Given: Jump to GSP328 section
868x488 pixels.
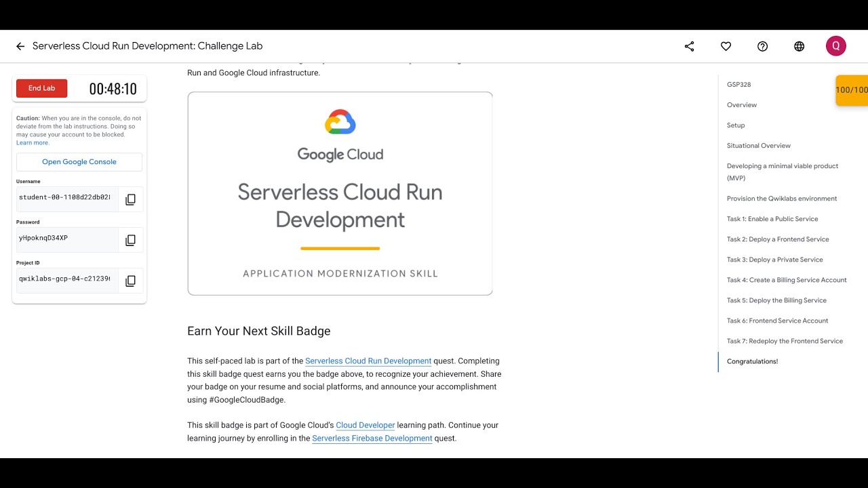Looking at the screenshot, I should pos(738,85).
